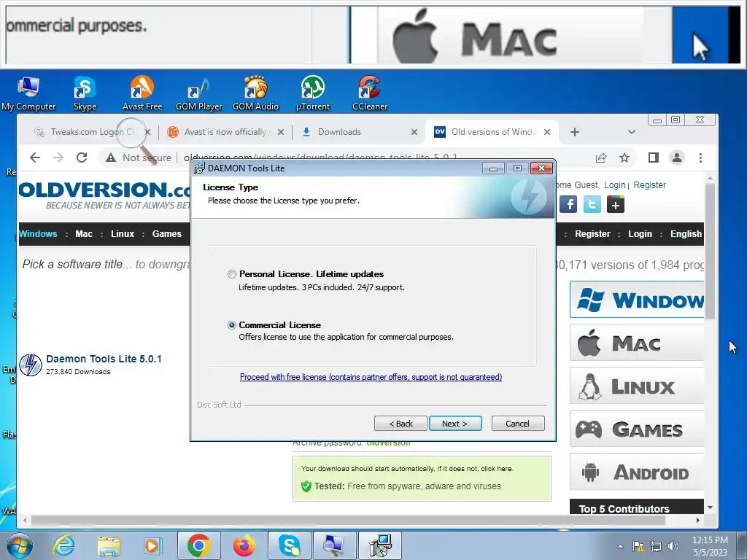
Task: Open the Mac menu item on OldVersion
Action: [x=84, y=234]
